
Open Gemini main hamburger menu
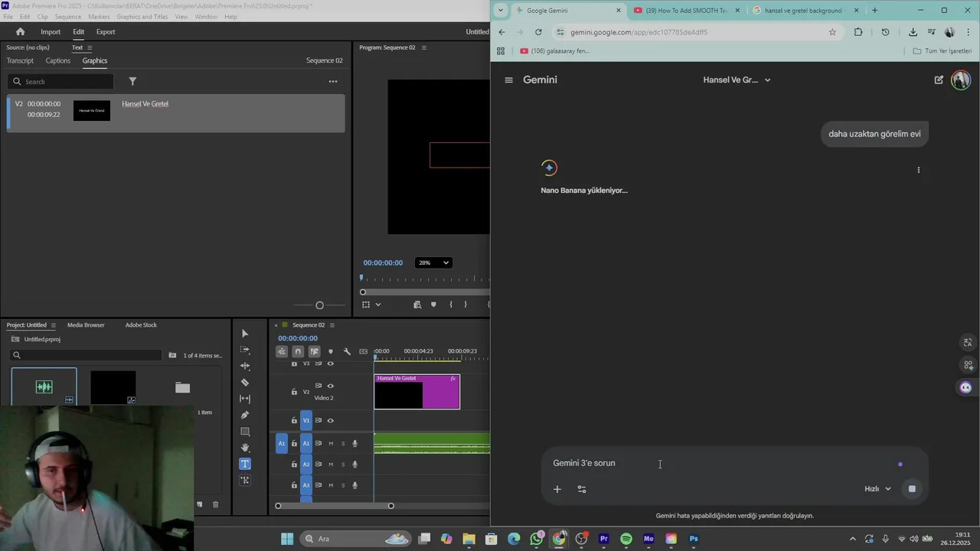pyautogui.click(x=508, y=80)
